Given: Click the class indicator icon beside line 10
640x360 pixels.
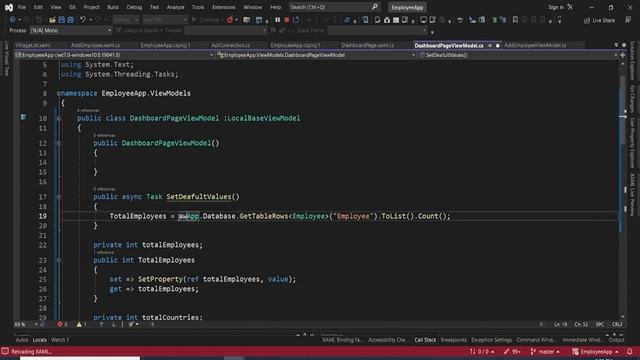Looking at the screenshot, I should pyautogui.click(x=23, y=118).
